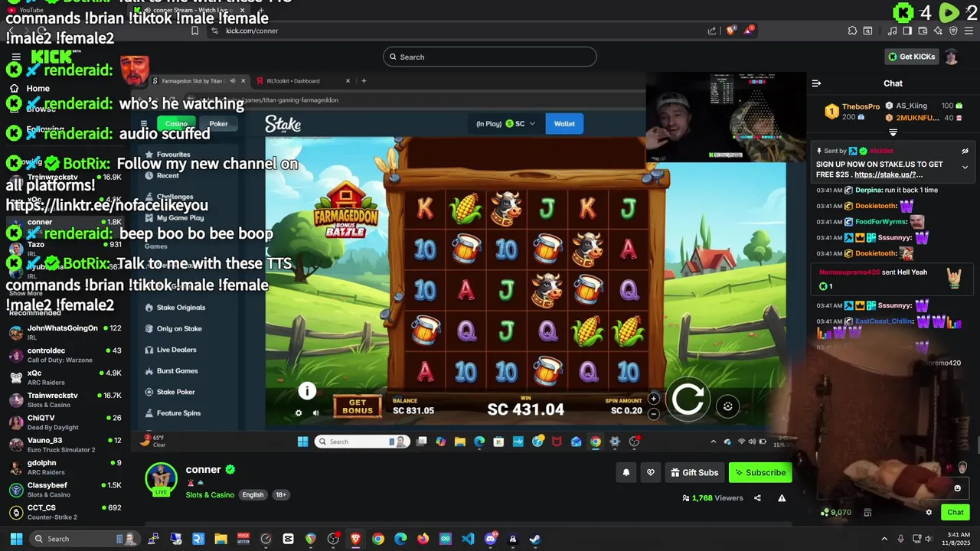Open browser hamburger menu
980x551 pixels.
click(x=969, y=31)
